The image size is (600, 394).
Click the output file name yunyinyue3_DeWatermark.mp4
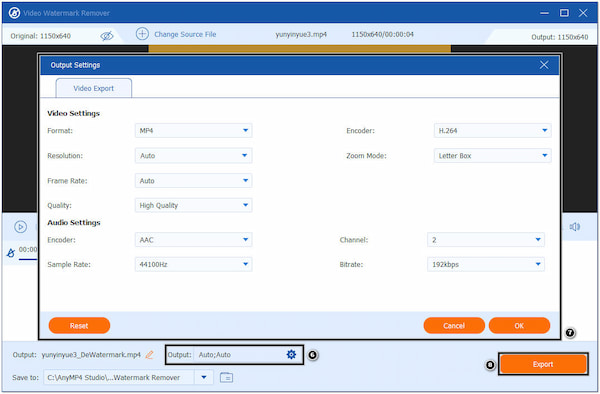tap(91, 355)
